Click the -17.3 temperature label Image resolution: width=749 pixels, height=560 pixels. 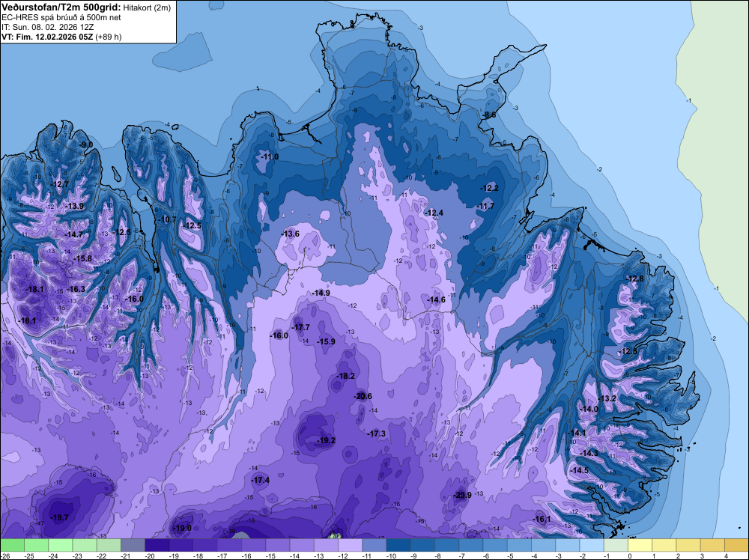pyautogui.click(x=377, y=433)
